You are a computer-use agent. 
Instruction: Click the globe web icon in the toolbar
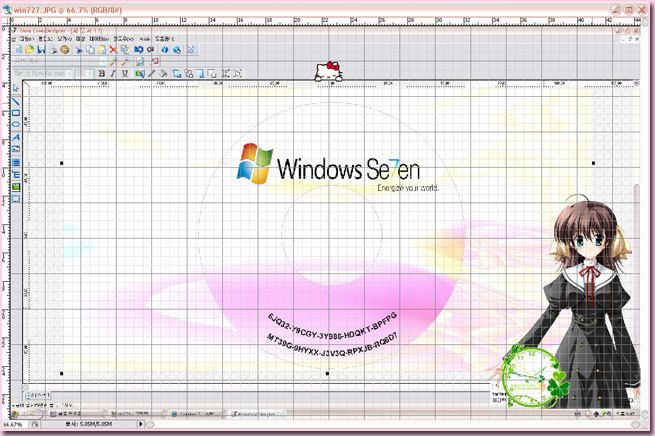[x=177, y=50]
